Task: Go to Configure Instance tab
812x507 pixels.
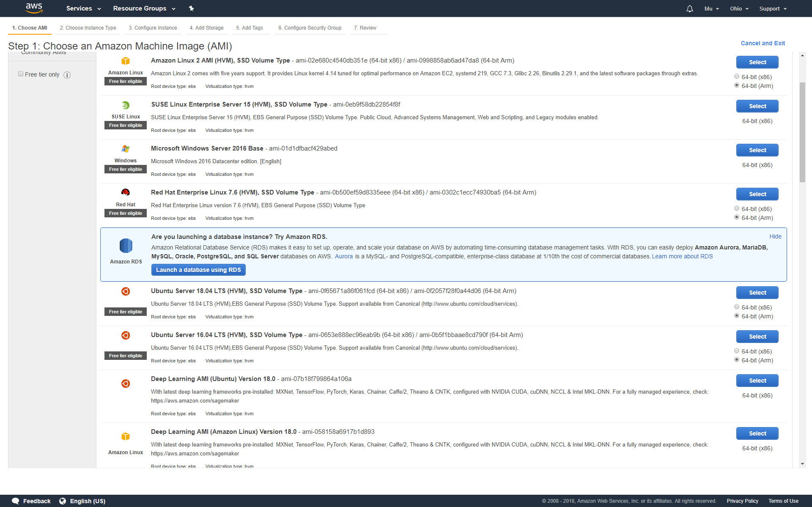Action: pos(153,28)
